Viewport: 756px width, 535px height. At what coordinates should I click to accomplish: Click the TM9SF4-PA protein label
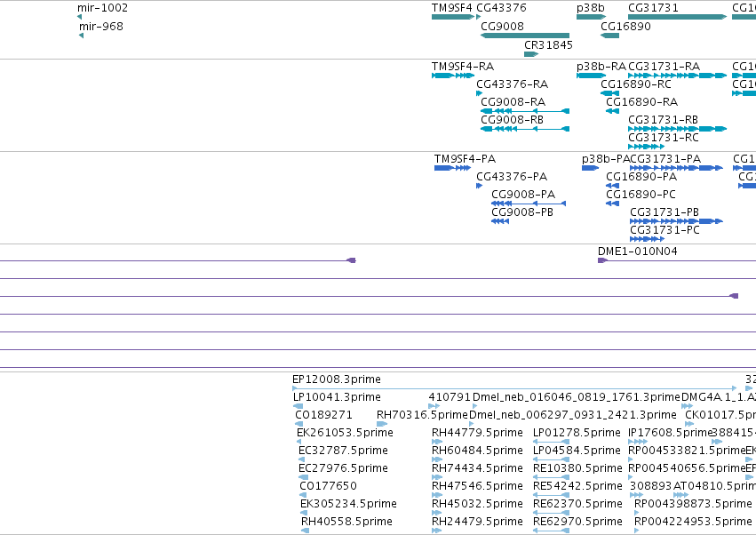465,159
